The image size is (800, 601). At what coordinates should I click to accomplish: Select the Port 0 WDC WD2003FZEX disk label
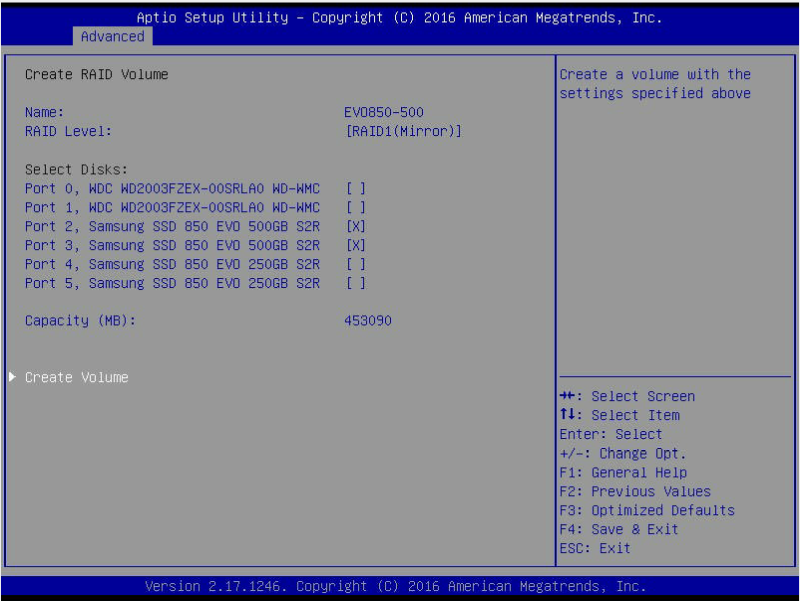pyautogui.click(x=172, y=189)
